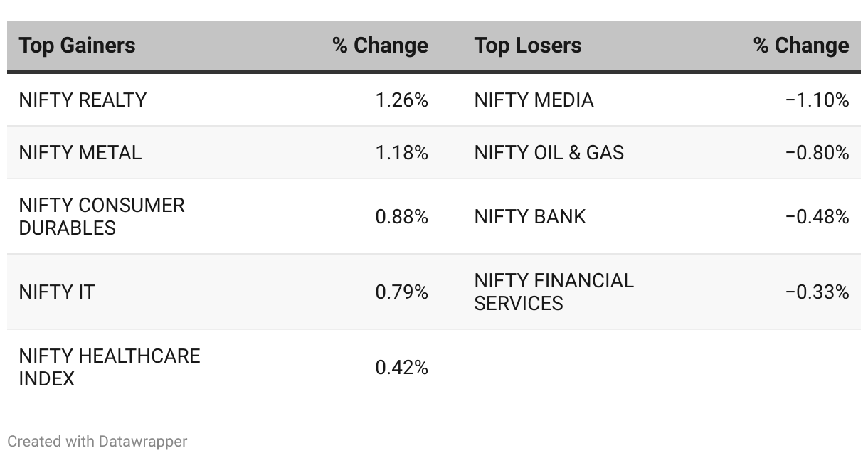Click the −1.10% loss value
Image resolution: width=868 pixels, height=458 pixels.
click(x=817, y=100)
